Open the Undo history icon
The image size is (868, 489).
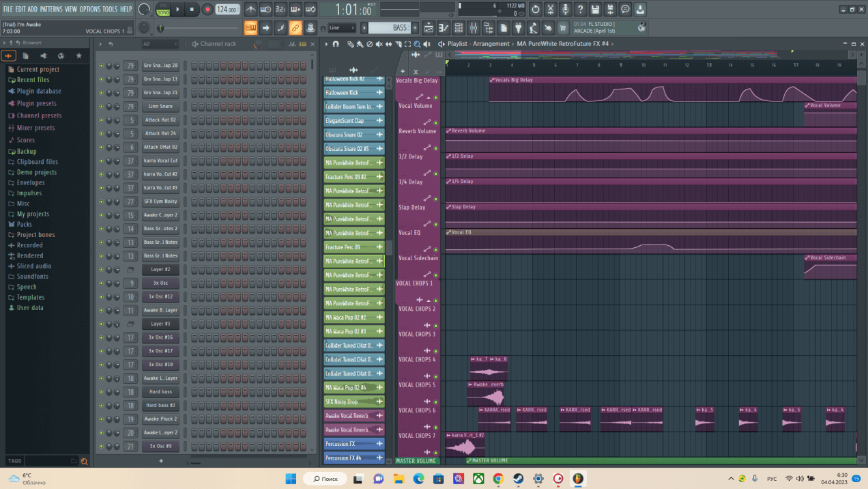535,10
